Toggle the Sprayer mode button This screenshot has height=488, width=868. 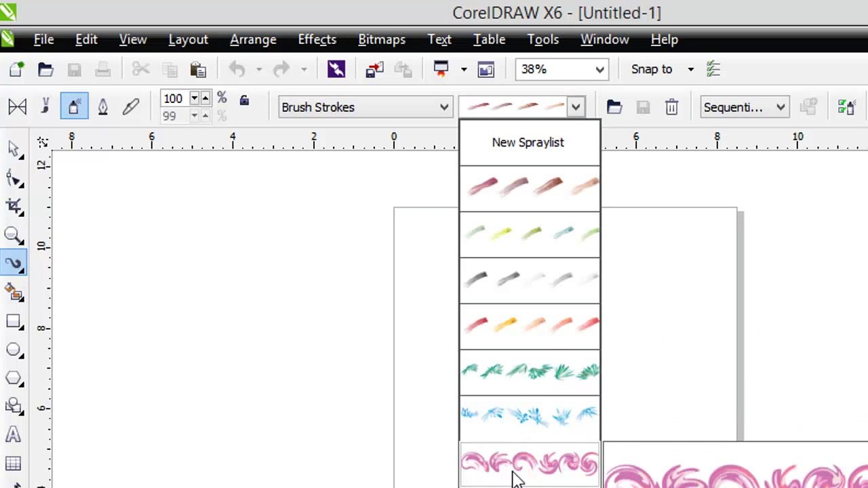(74, 107)
